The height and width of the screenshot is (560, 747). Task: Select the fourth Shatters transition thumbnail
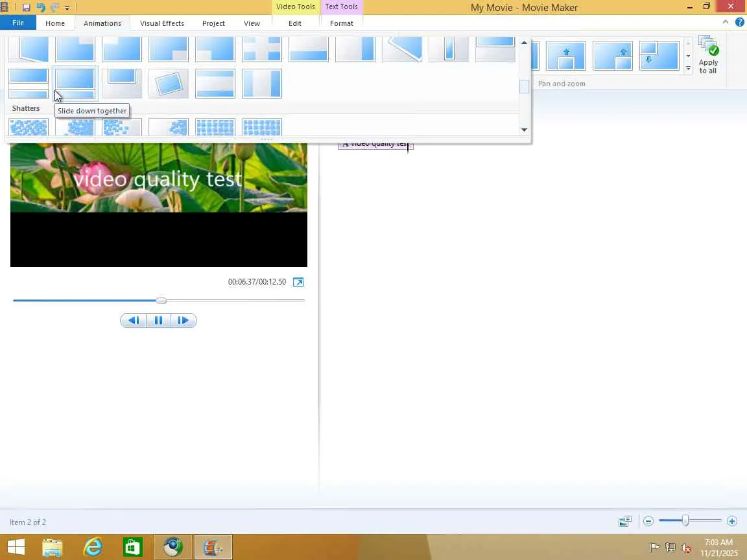pyautogui.click(x=169, y=127)
